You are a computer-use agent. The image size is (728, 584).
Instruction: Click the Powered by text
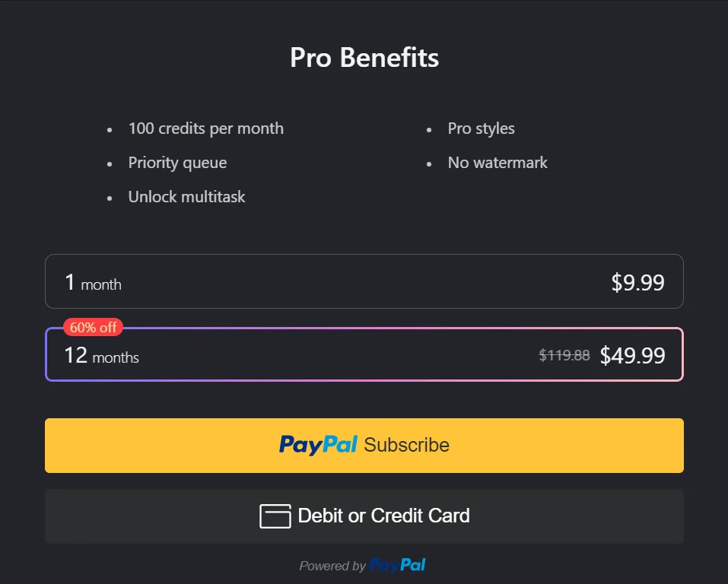tap(332, 566)
